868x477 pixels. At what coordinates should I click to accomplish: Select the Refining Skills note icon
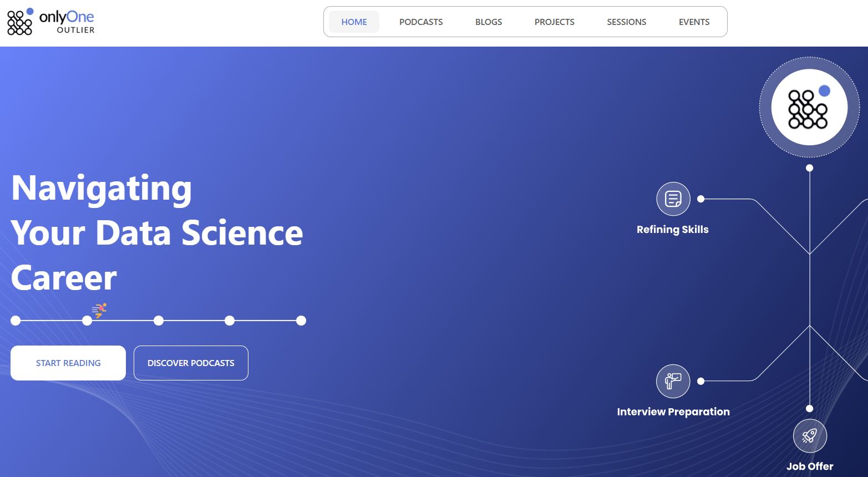click(673, 199)
